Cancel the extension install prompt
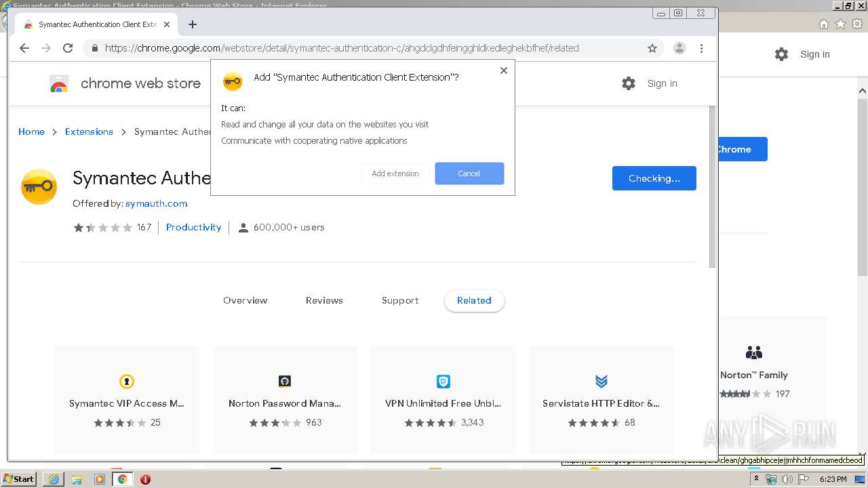The image size is (868, 488). tap(469, 174)
